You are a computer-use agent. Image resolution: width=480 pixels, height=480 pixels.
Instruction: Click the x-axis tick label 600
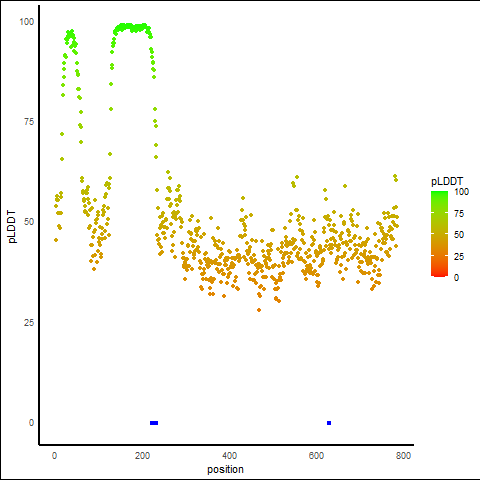click(316, 456)
